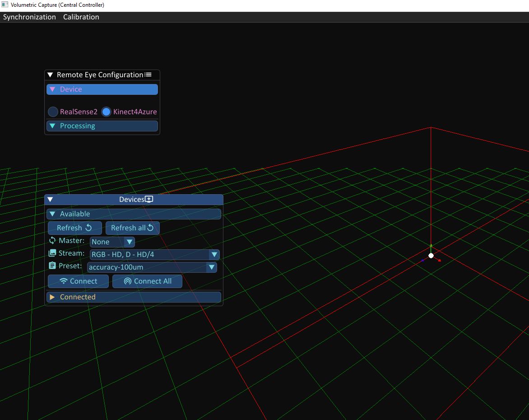Click the Connect button
This screenshot has width=529, height=420.
click(78, 281)
